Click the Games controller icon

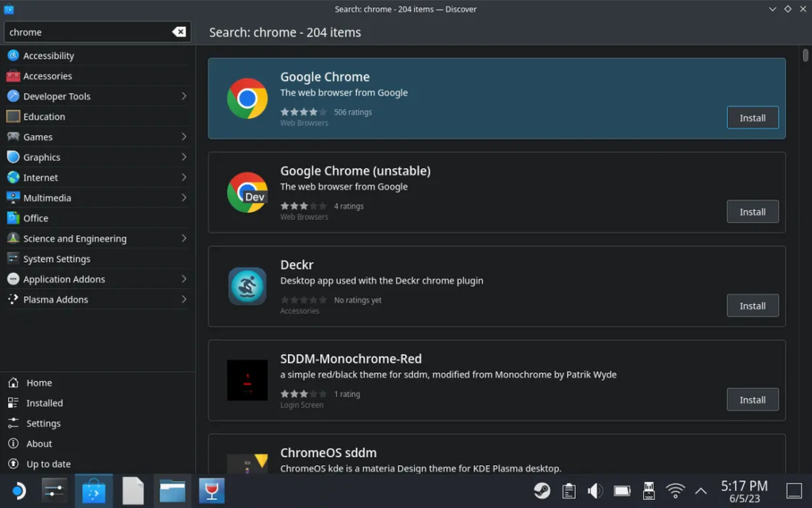[x=13, y=137]
